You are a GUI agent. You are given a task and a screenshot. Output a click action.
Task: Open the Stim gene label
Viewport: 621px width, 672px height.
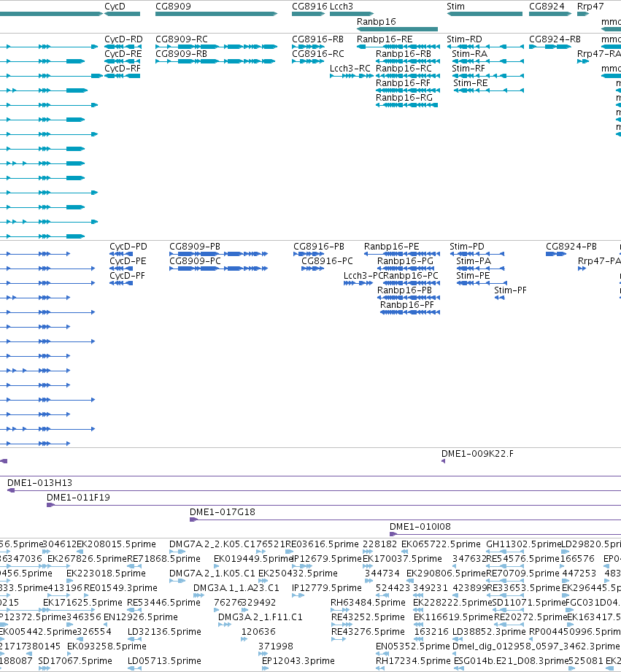click(x=455, y=7)
